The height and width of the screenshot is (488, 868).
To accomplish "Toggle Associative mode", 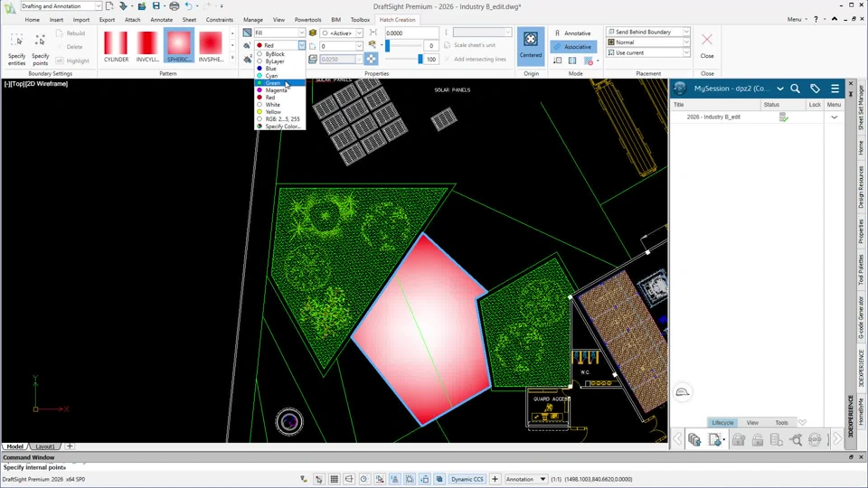I will point(573,46).
